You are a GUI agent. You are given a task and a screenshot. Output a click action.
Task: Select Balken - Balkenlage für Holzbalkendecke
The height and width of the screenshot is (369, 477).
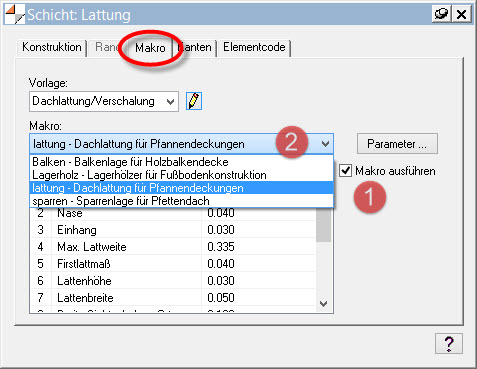click(182, 162)
